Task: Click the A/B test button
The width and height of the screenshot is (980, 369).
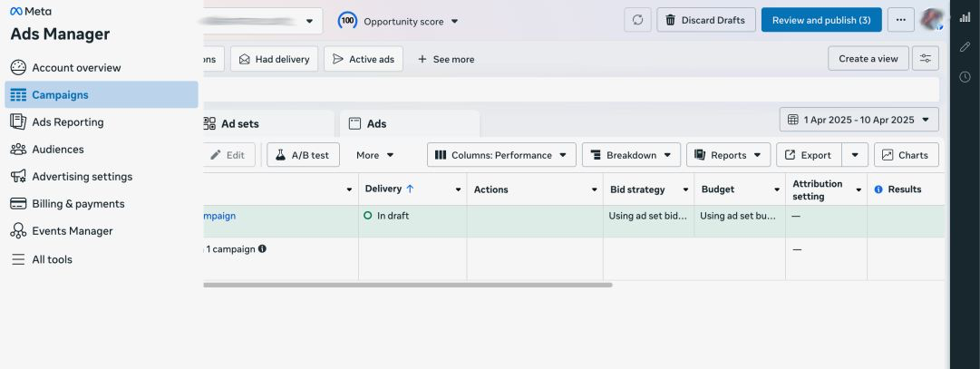Action: click(303, 155)
